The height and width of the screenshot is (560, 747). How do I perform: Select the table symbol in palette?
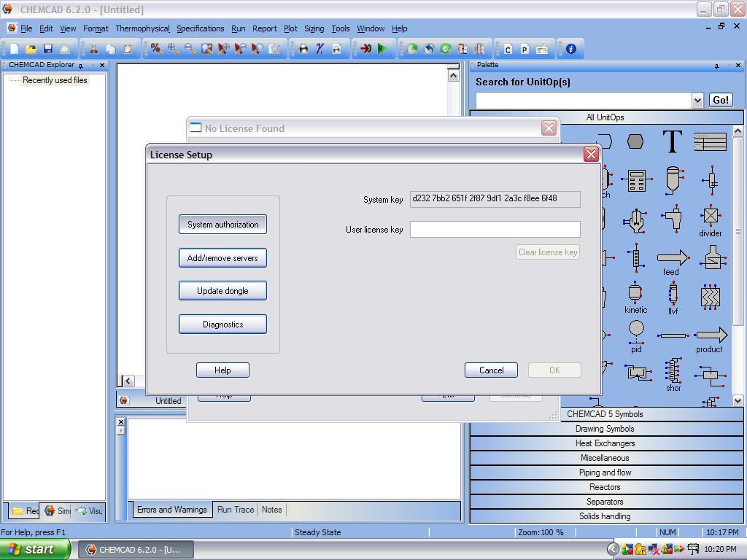pos(711,141)
